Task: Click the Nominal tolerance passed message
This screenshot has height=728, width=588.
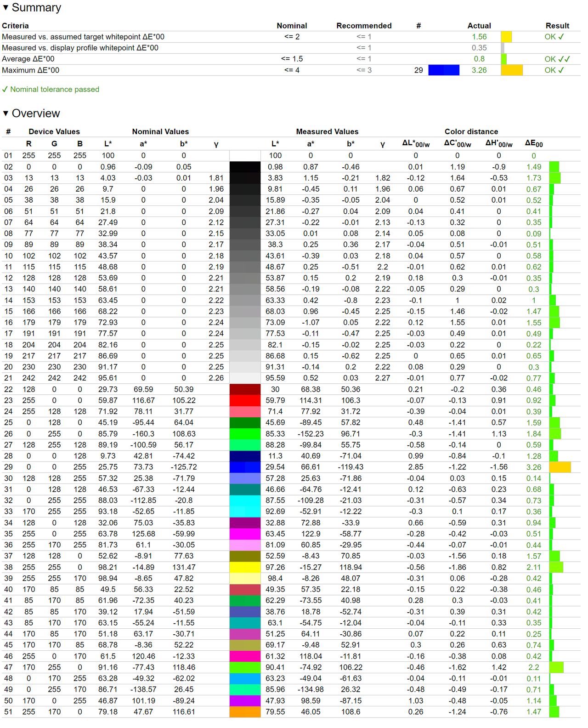Action: click(x=51, y=89)
